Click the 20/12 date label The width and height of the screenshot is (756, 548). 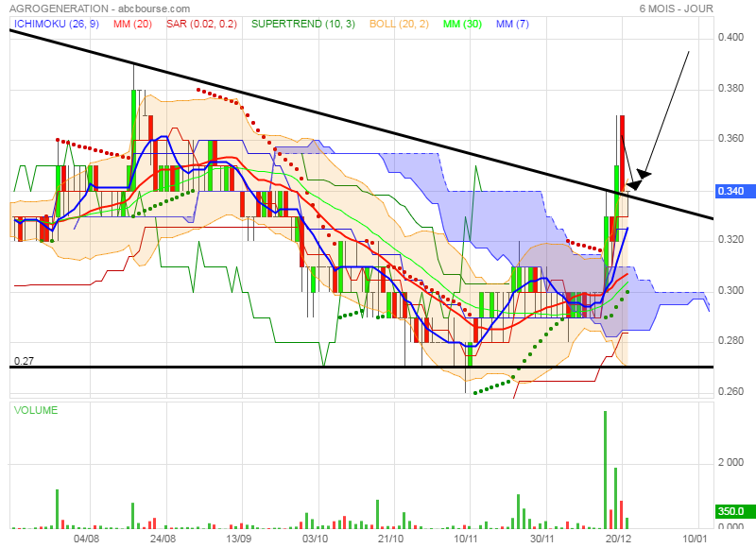[618, 539]
